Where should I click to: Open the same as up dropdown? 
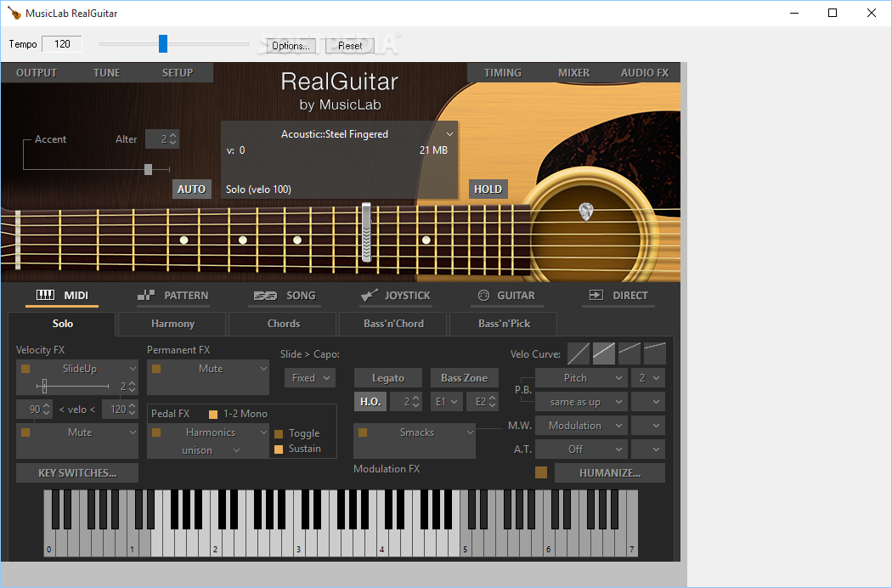click(x=581, y=402)
